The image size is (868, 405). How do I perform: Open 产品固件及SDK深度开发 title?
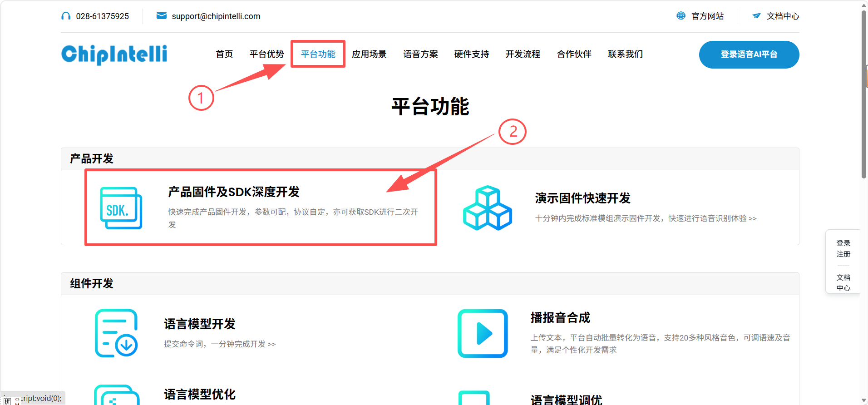click(234, 192)
